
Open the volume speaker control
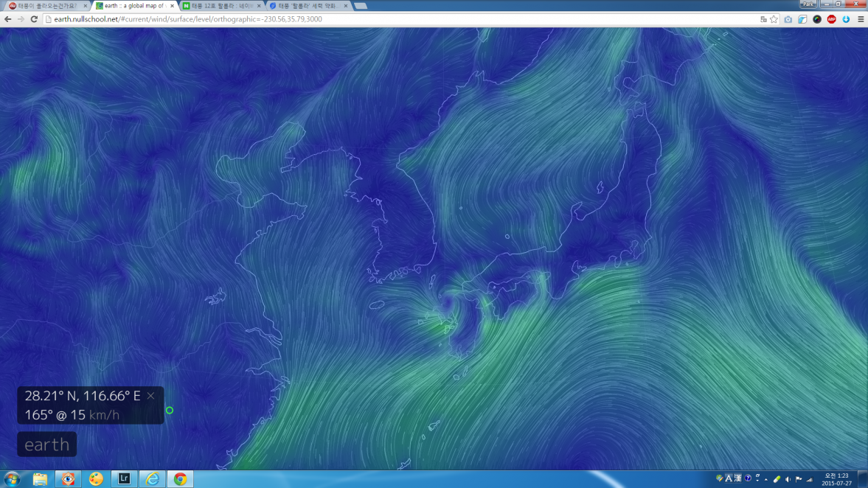pos(788,480)
